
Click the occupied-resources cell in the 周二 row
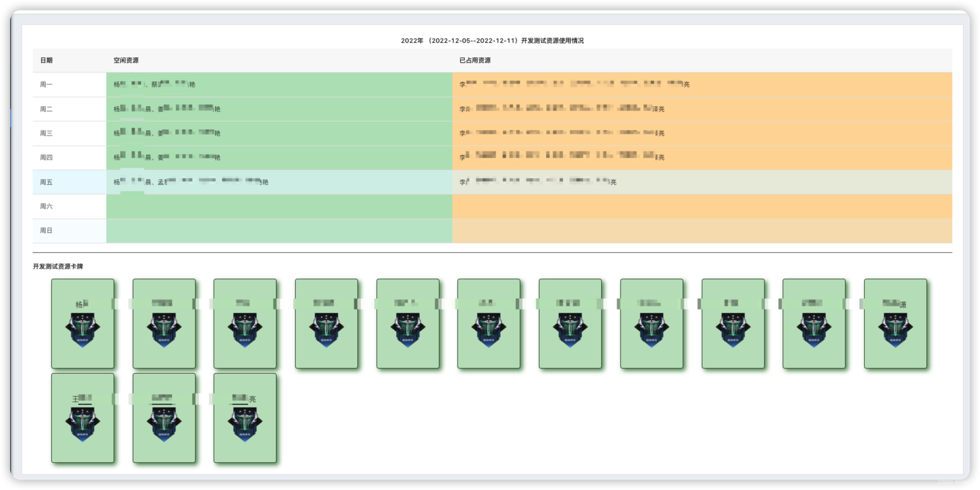tap(702, 109)
